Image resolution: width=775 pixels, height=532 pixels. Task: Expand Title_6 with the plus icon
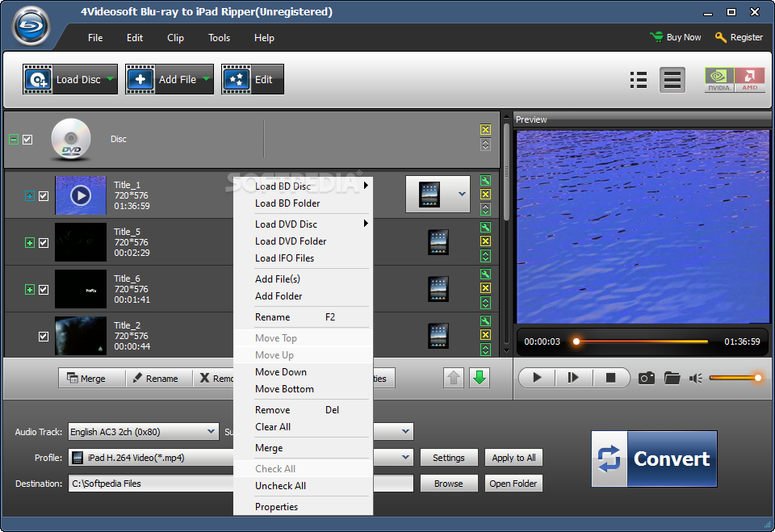pyautogui.click(x=30, y=289)
